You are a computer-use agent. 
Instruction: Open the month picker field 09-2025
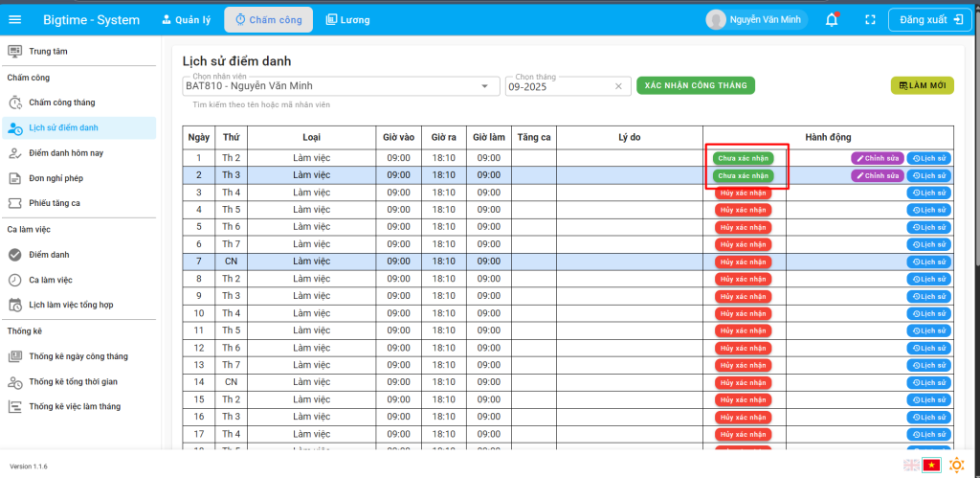click(560, 86)
